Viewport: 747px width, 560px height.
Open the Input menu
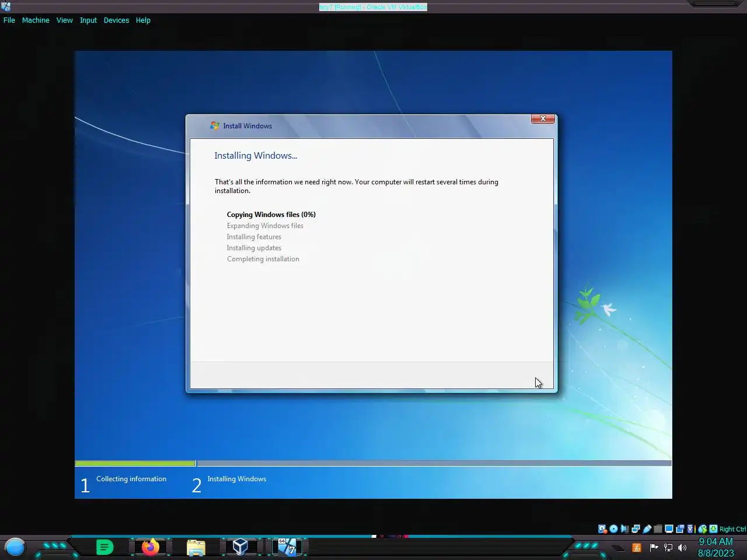(89, 20)
